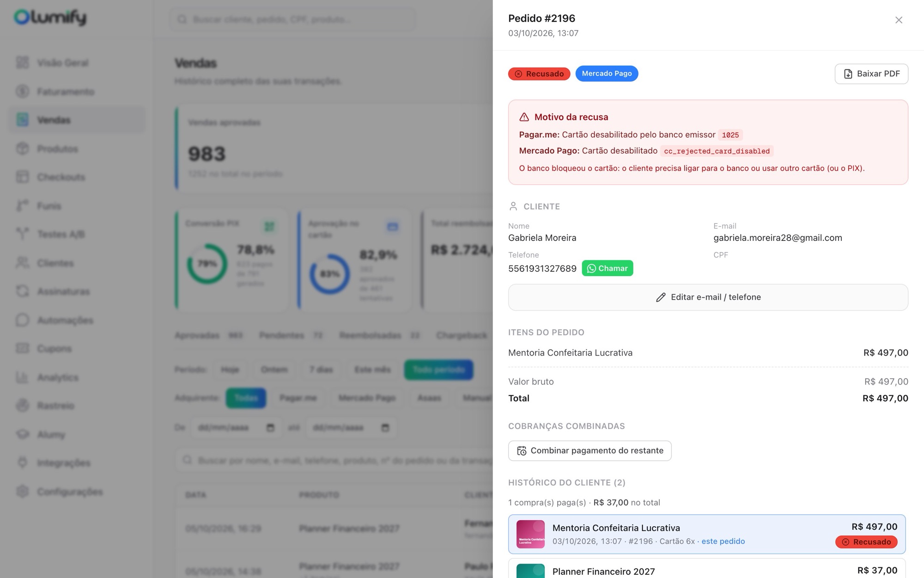Click the Cupons sidebar icon

coord(22,348)
